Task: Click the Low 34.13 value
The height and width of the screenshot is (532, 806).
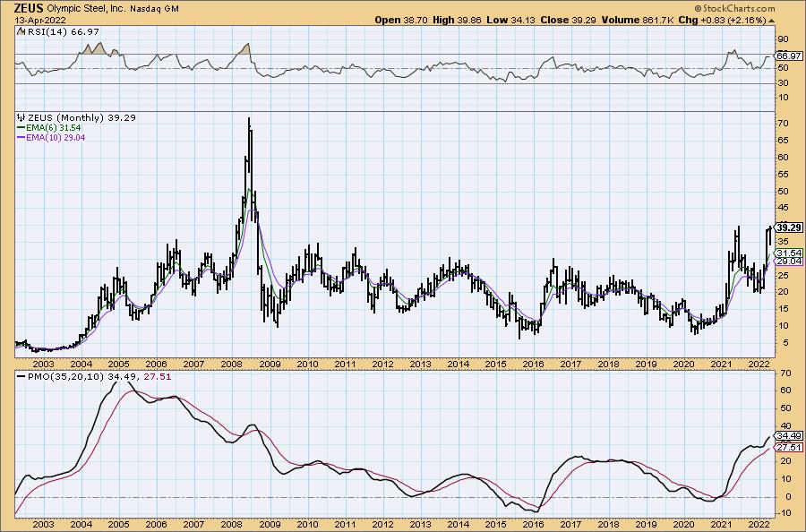Action: [511, 20]
